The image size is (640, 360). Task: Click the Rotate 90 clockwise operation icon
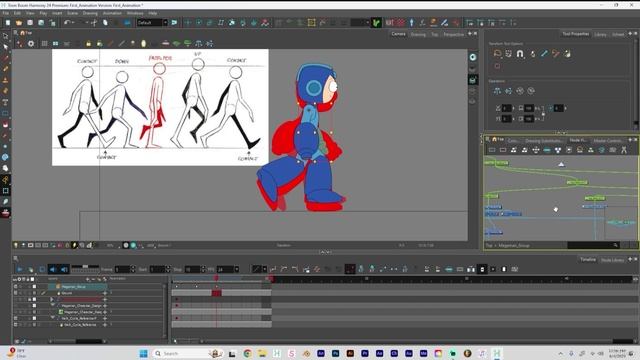(520, 91)
